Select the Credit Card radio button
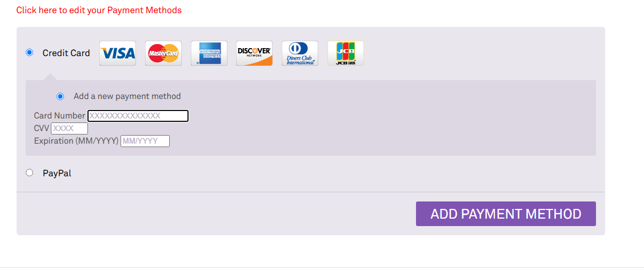The width and height of the screenshot is (644, 269). click(29, 53)
